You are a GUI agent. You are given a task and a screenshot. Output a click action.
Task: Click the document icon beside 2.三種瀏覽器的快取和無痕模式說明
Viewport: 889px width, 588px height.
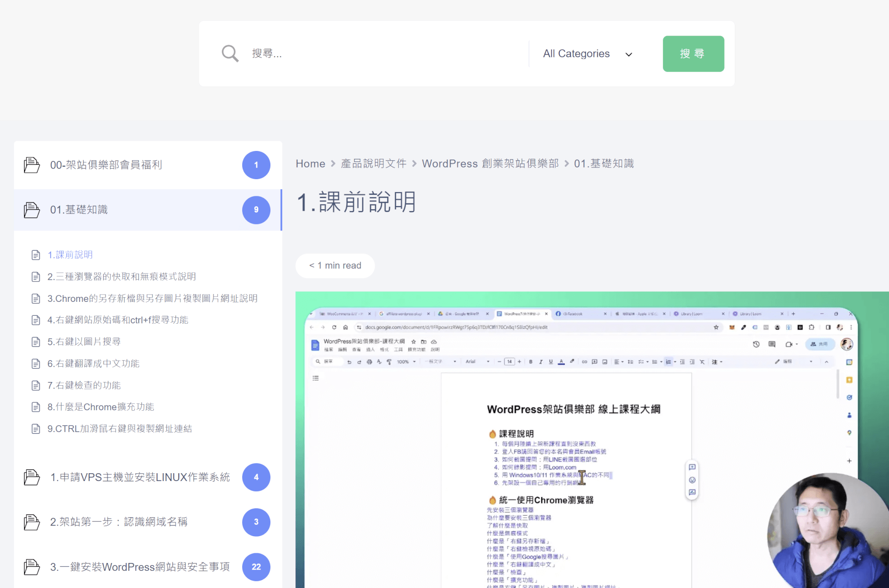[36, 277]
